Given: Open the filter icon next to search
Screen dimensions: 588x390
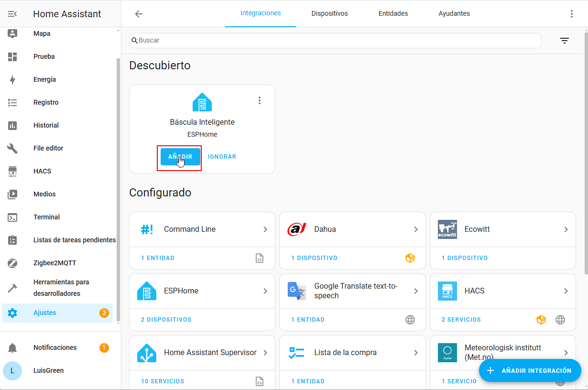Looking at the screenshot, I should (565, 41).
